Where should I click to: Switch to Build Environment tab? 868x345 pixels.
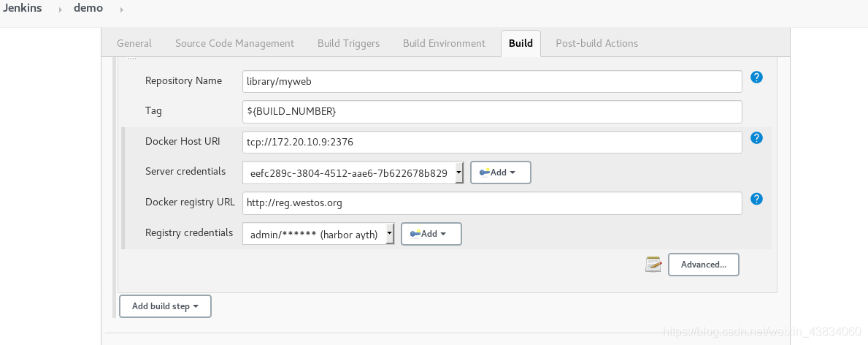444,43
